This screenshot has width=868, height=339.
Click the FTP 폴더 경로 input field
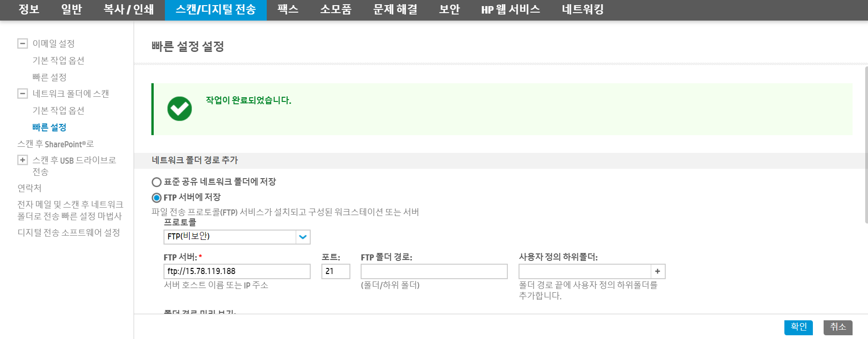pos(434,271)
